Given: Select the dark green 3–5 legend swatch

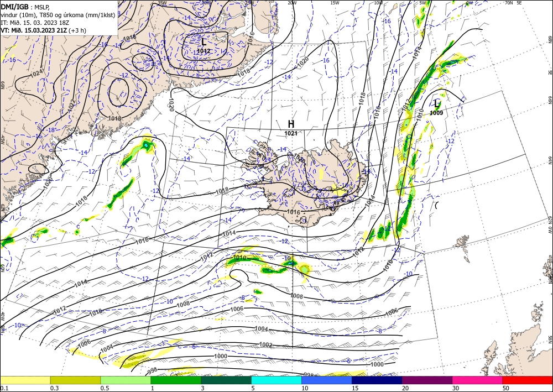Looking at the screenshot, I should [x=226, y=380].
